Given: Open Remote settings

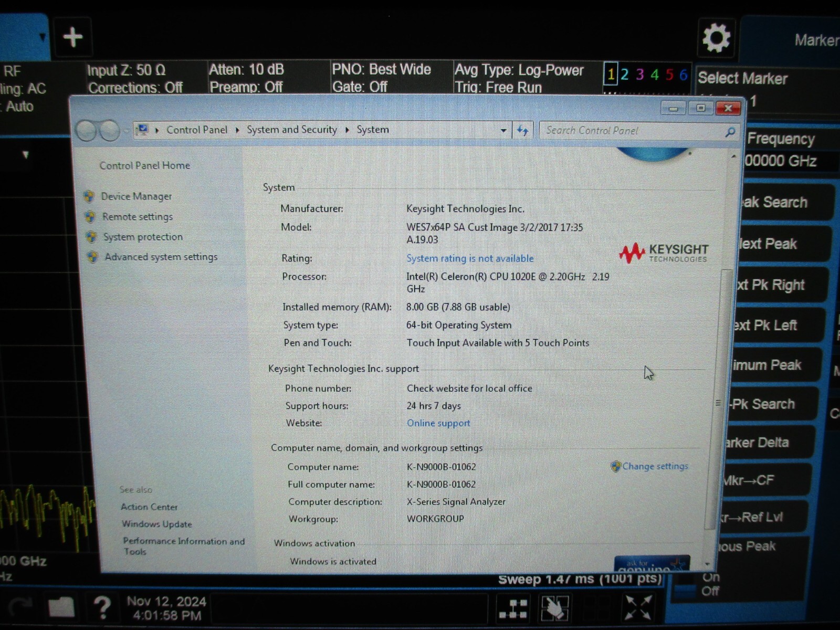Looking at the screenshot, I should [x=138, y=216].
